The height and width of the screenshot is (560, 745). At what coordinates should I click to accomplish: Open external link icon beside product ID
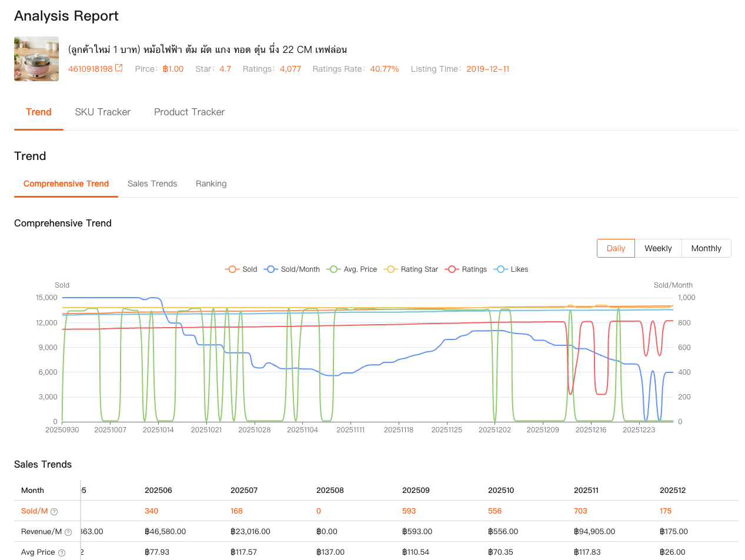click(119, 68)
